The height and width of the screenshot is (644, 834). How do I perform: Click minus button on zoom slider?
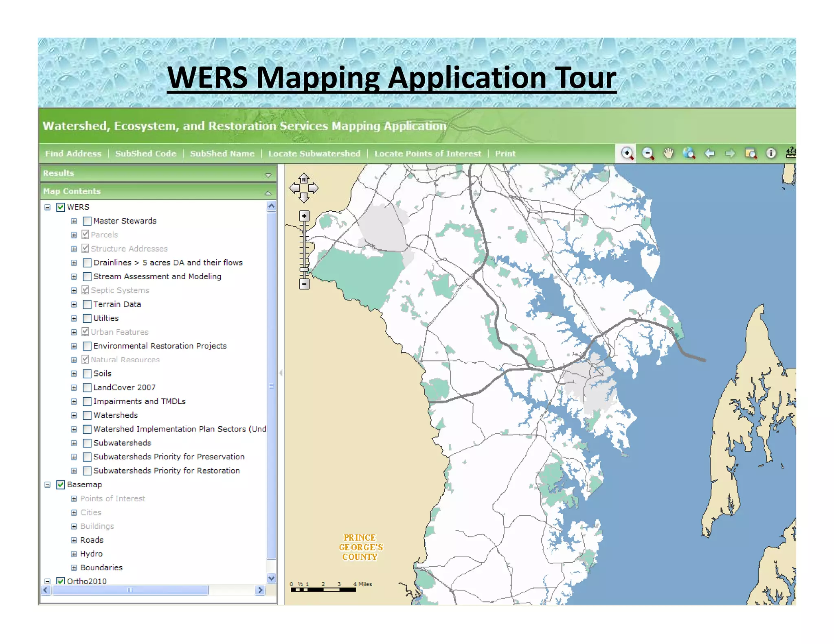304,284
